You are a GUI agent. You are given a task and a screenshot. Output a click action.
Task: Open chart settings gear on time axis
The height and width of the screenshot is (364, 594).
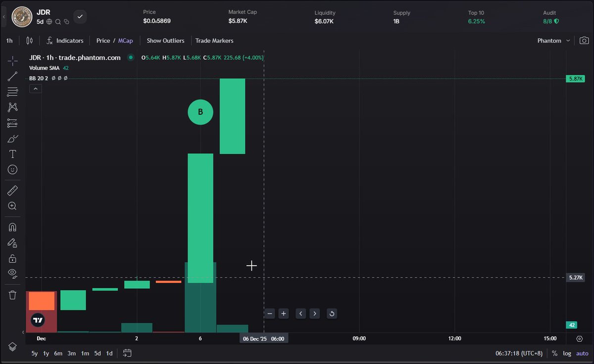580,339
